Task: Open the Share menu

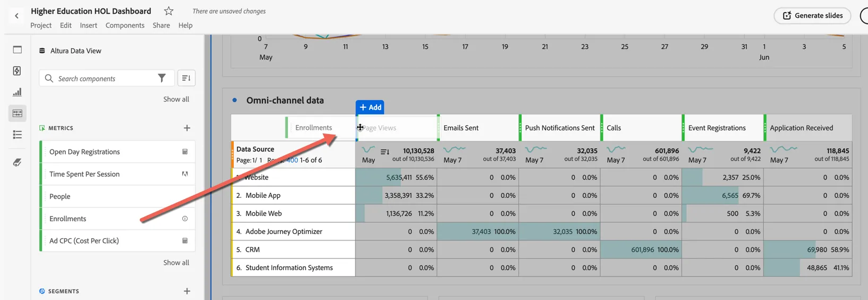Action: [161, 25]
